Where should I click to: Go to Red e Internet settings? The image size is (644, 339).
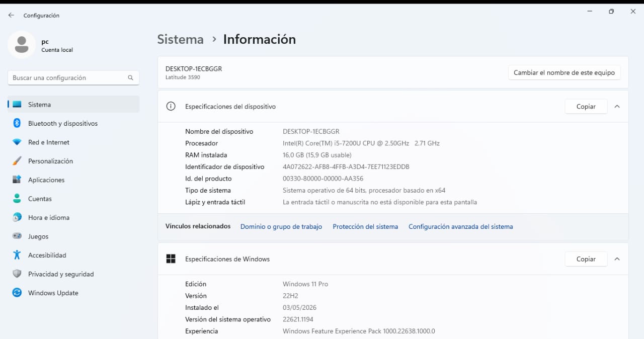coord(73,142)
